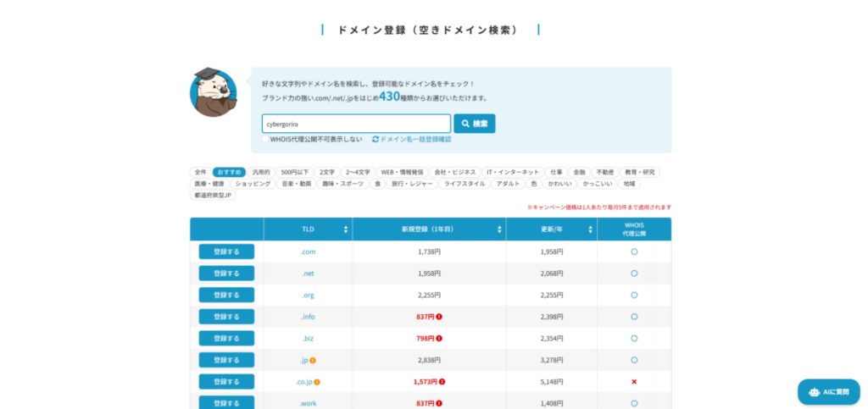Sort by 更新/年 renewal price column

coord(590,229)
